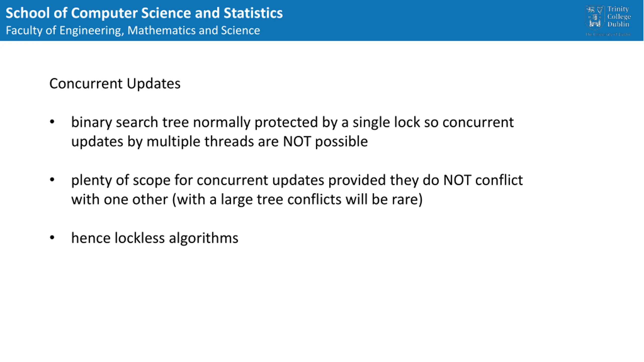This screenshot has width=644, height=362.
Task: Click 'Faculty of Engineering, Mathematics and Science' subtitle
Action: coord(133,30)
